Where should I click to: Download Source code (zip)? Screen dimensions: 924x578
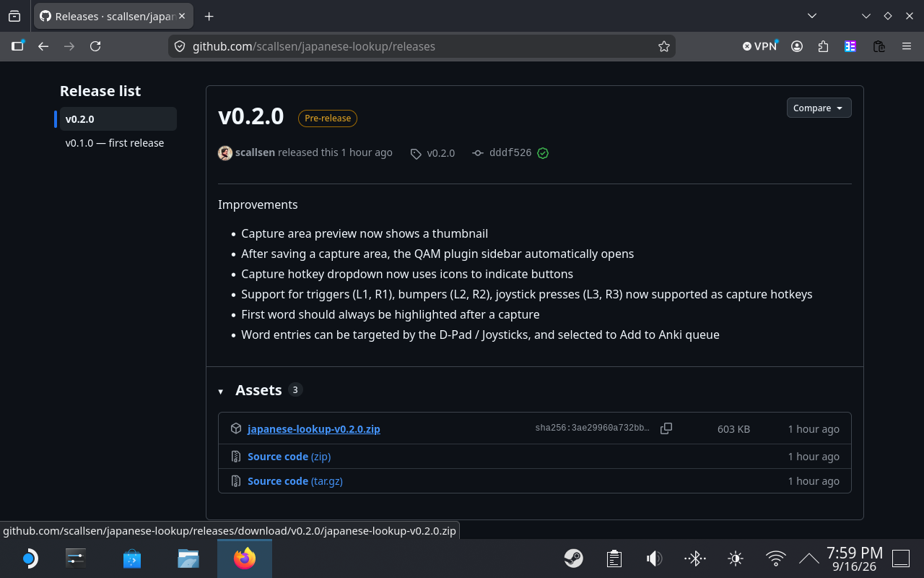289,457
